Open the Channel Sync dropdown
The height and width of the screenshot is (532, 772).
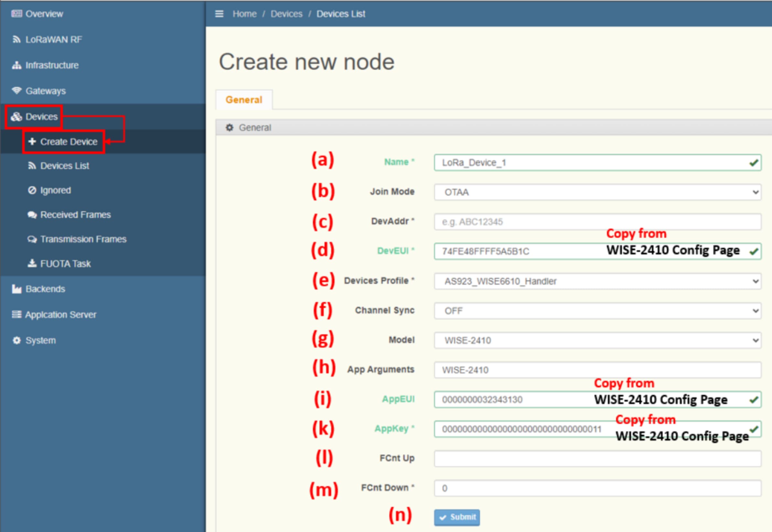(x=597, y=311)
